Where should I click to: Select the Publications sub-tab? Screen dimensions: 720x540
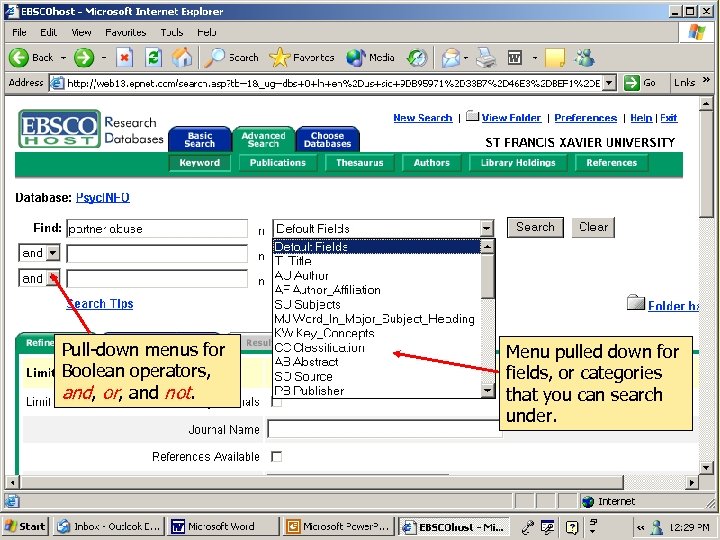[277, 163]
